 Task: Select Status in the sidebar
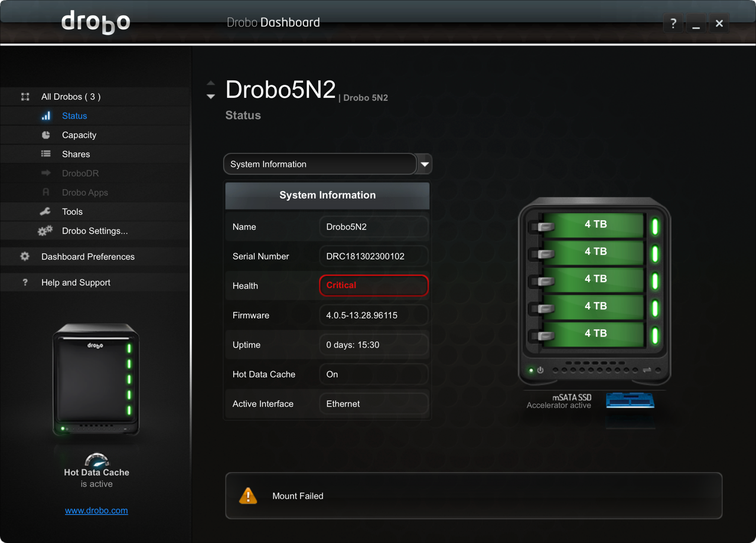(x=74, y=116)
